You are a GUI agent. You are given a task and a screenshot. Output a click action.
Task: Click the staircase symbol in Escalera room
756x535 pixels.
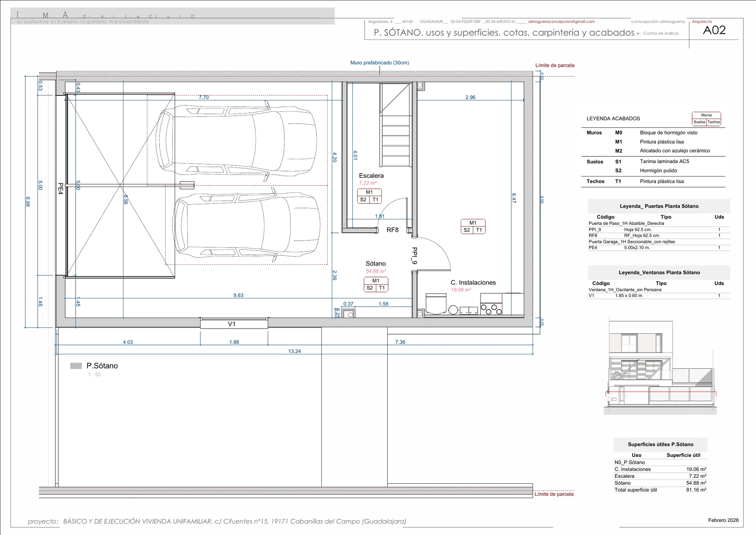[395, 125]
